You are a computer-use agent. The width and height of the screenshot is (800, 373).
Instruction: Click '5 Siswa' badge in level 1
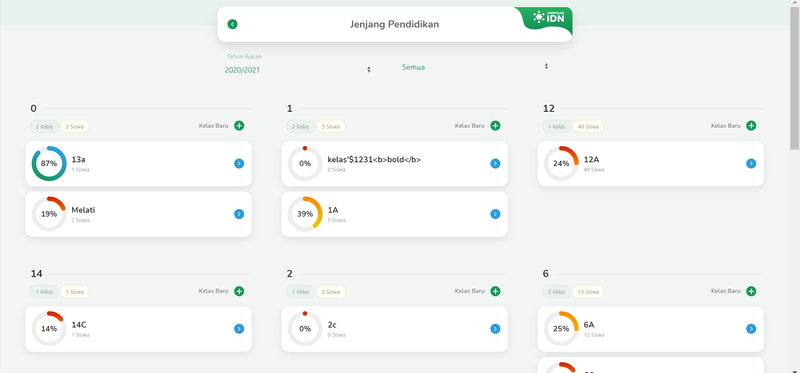click(x=331, y=126)
